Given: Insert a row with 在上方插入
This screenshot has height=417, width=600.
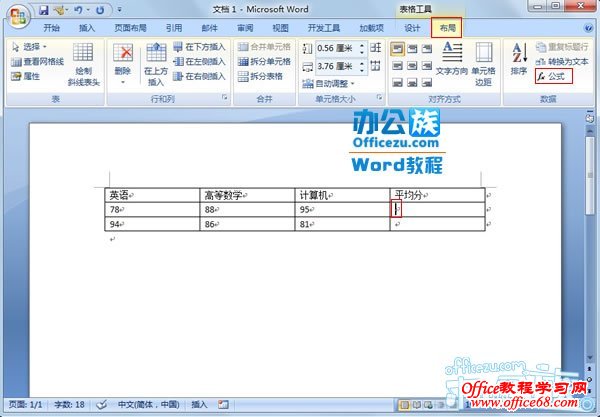Looking at the screenshot, I should click(x=156, y=64).
